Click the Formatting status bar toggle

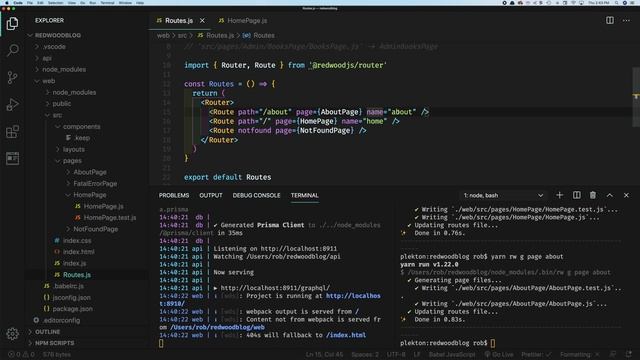click(x=580, y=354)
